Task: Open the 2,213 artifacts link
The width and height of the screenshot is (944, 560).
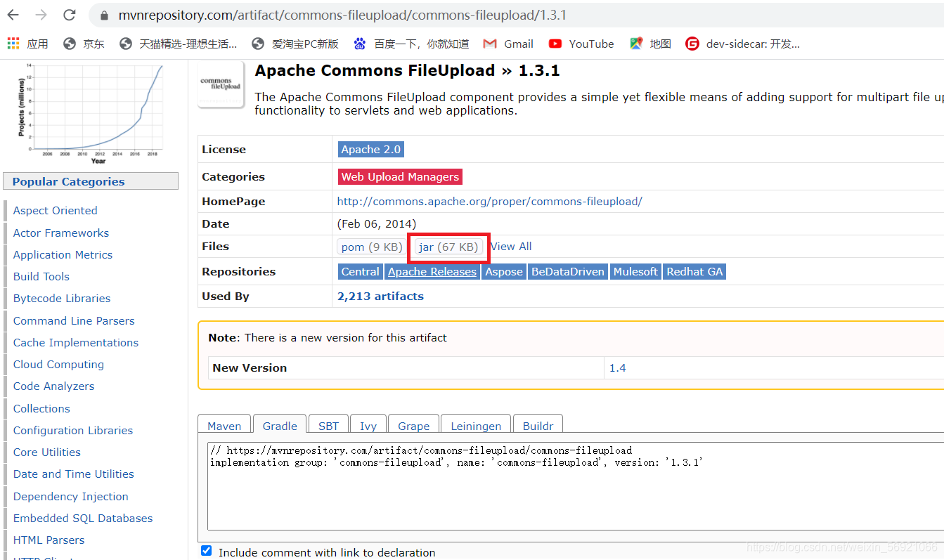Action: pos(380,296)
